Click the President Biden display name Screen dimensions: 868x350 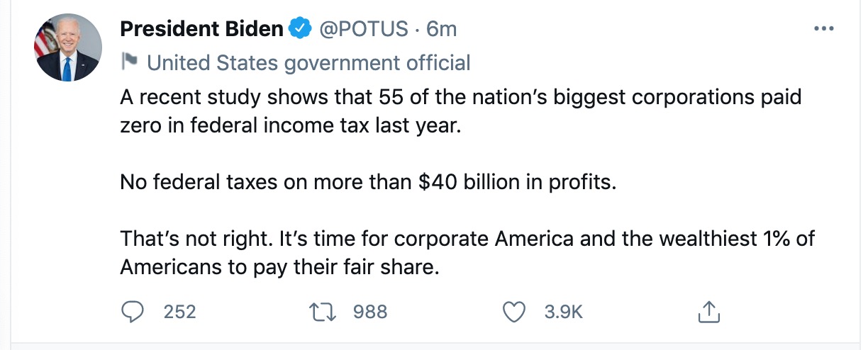[201, 29]
